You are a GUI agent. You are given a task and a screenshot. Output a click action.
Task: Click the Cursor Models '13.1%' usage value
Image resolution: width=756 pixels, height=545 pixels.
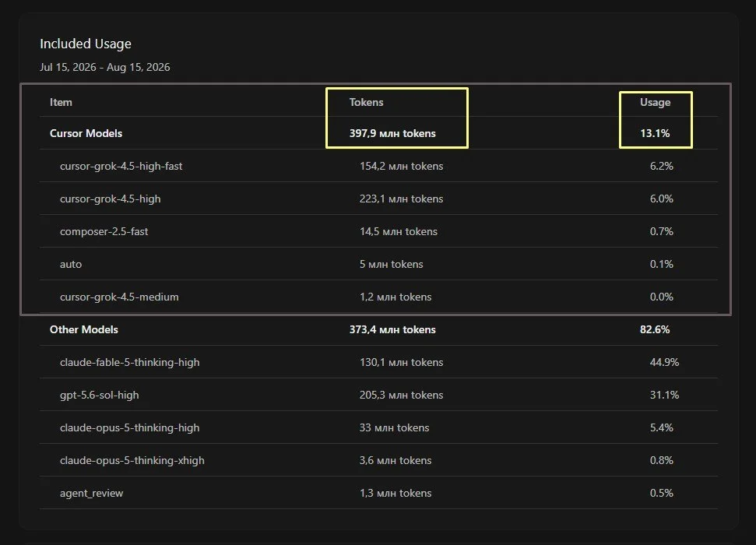[655, 133]
